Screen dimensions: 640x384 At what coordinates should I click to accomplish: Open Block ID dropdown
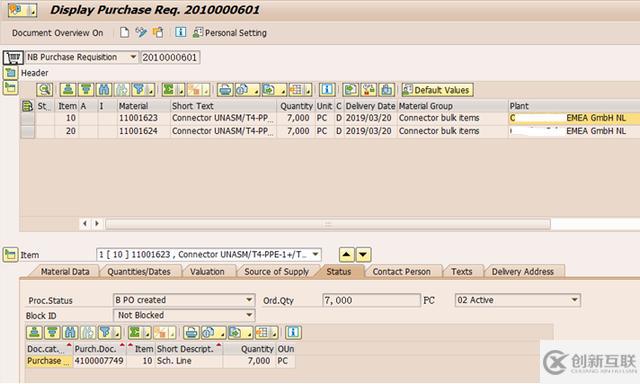coord(249,315)
